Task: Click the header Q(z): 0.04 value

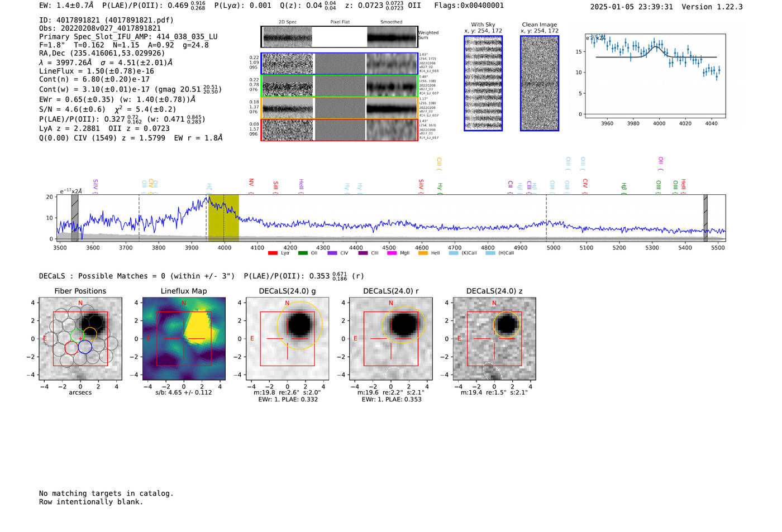Action: tap(308, 6)
